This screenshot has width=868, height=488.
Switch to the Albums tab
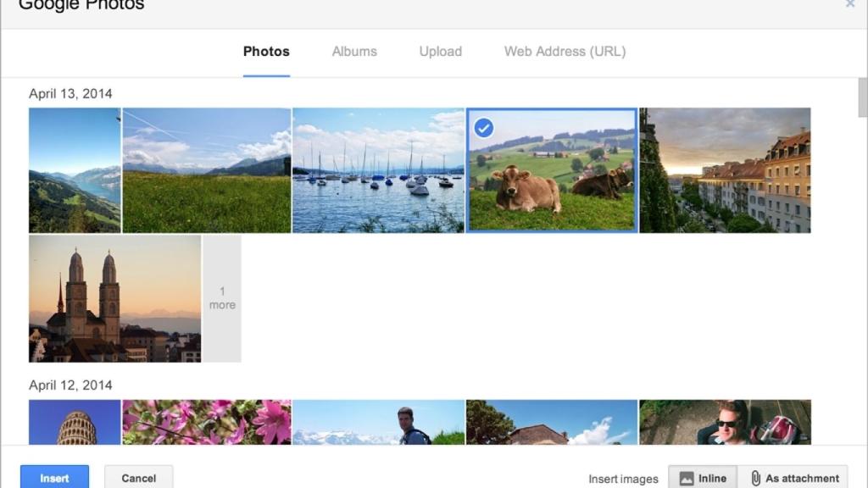(x=353, y=52)
